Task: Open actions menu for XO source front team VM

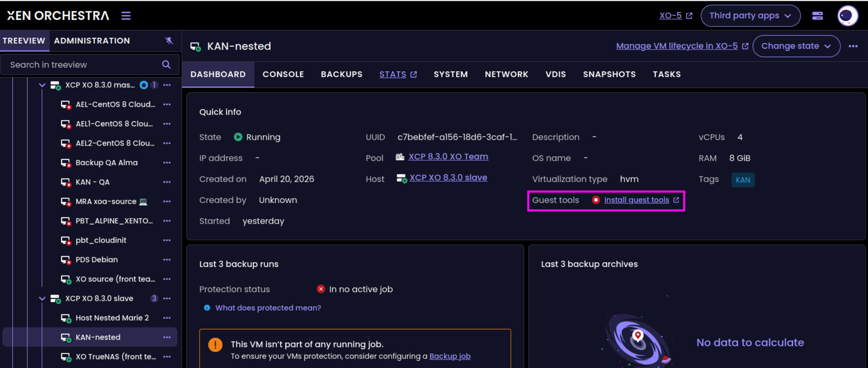Action: (x=167, y=279)
